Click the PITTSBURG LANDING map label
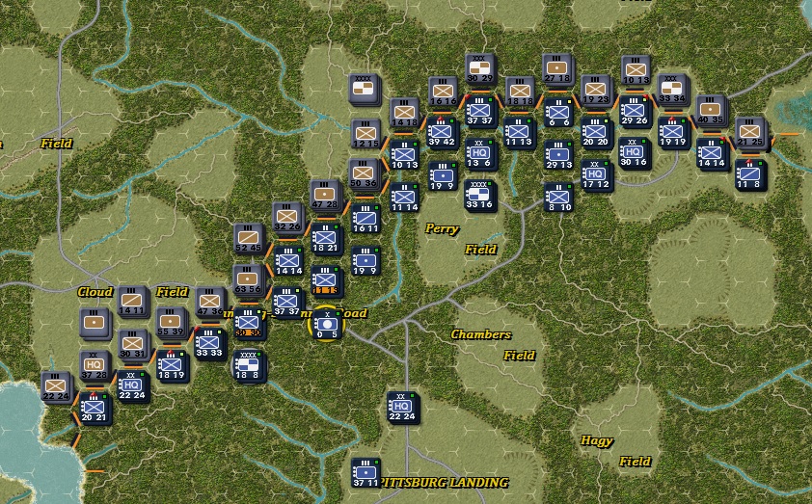Viewport: 812px width, 504px height. (445, 482)
